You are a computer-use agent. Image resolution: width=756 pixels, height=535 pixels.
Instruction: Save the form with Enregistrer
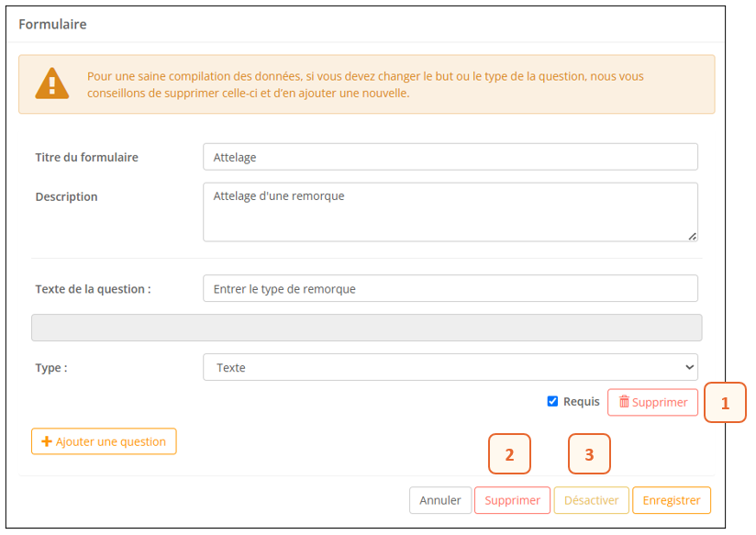tap(671, 500)
